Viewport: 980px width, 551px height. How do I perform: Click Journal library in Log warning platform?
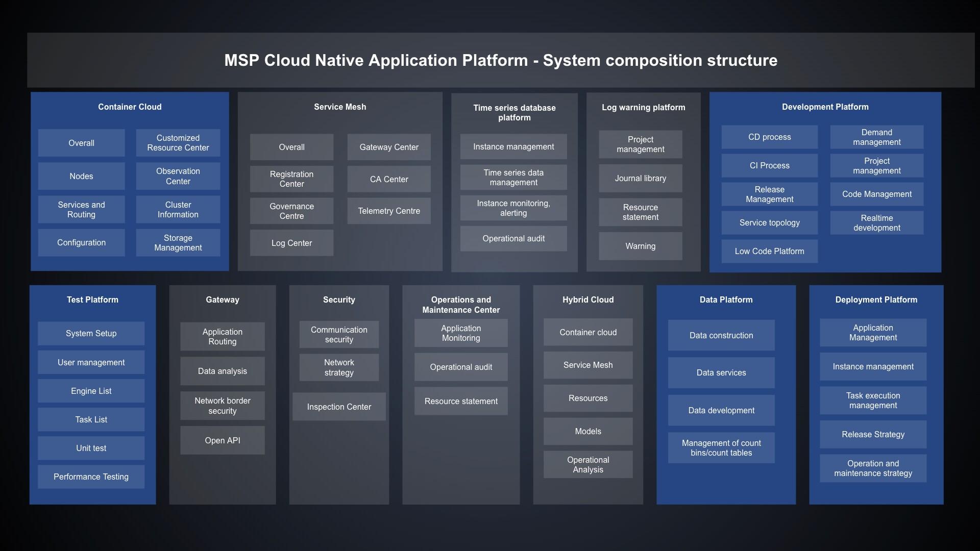pos(640,178)
